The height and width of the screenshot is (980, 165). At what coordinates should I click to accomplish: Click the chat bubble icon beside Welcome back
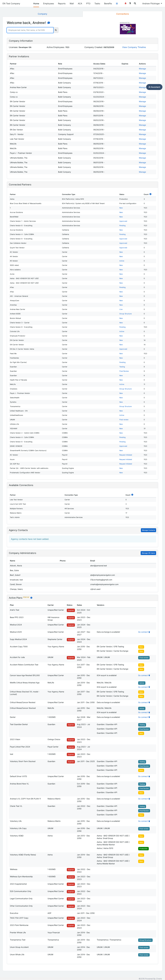pyautogui.click(x=49, y=23)
